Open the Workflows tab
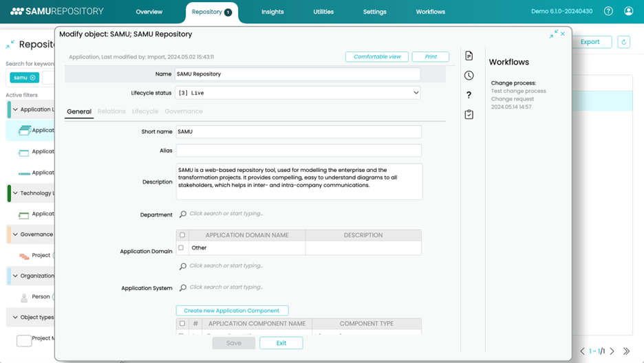 click(x=431, y=12)
